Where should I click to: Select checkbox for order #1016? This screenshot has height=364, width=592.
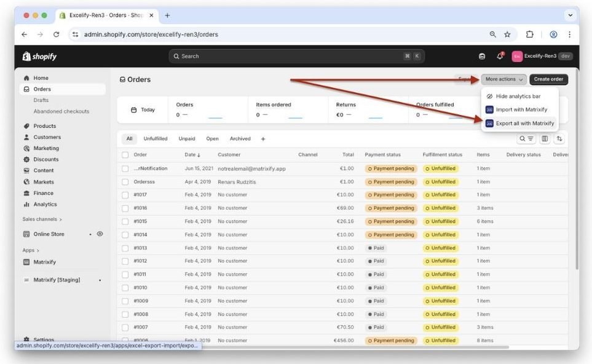125,208
